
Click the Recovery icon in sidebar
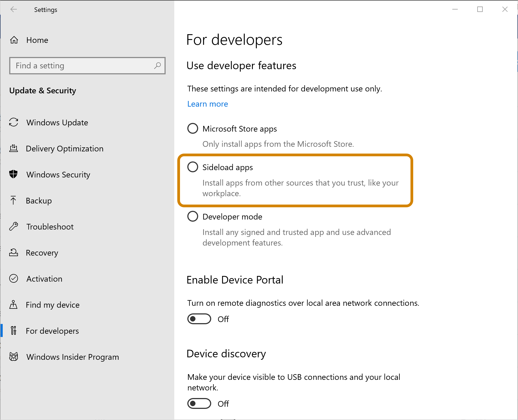(14, 253)
